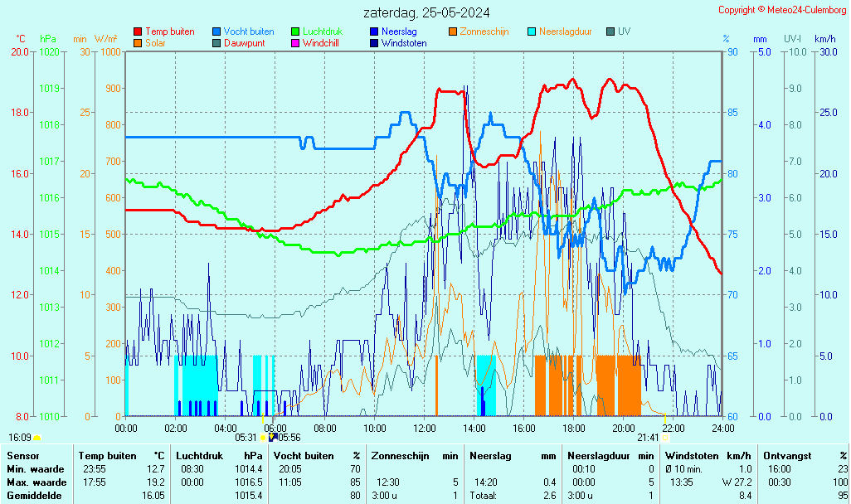Click the Zonneschijn legend label
851x504 pixels.
pyautogui.click(x=484, y=31)
